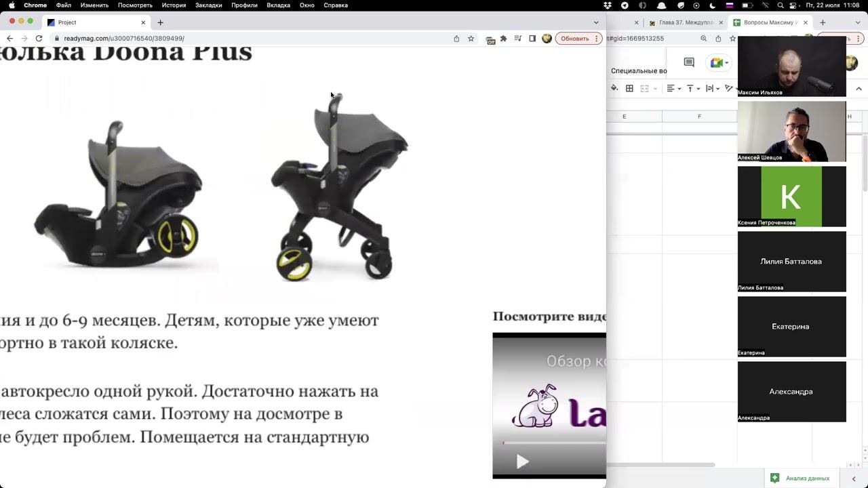The image size is (868, 488).
Task: Reload the readymag page
Action: tap(39, 39)
